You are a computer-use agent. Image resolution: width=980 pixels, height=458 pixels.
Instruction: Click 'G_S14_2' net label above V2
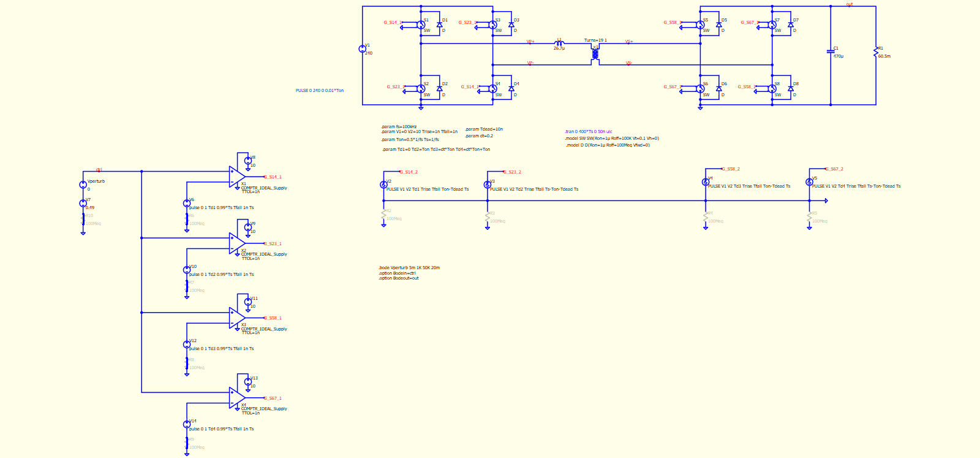click(x=409, y=172)
